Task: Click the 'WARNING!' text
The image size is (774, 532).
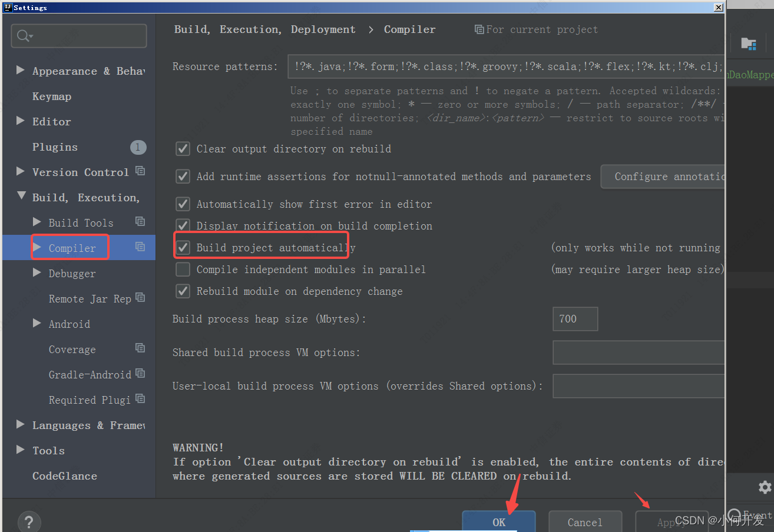Action: coord(198,448)
